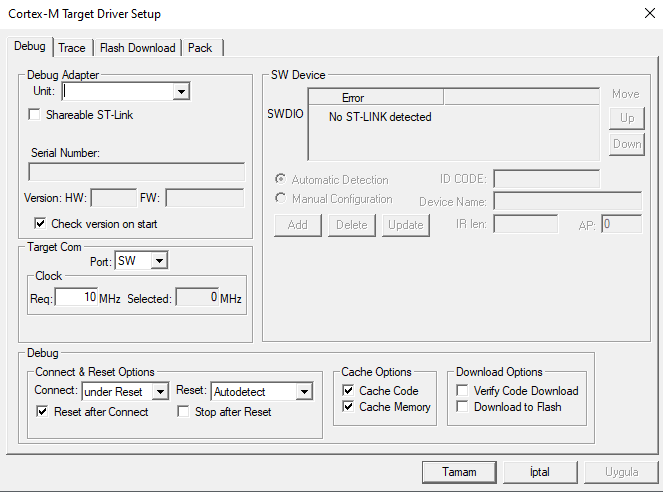The width and height of the screenshot is (663, 492).
Task: Click the Add device button
Action: click(x=298, y=225)
